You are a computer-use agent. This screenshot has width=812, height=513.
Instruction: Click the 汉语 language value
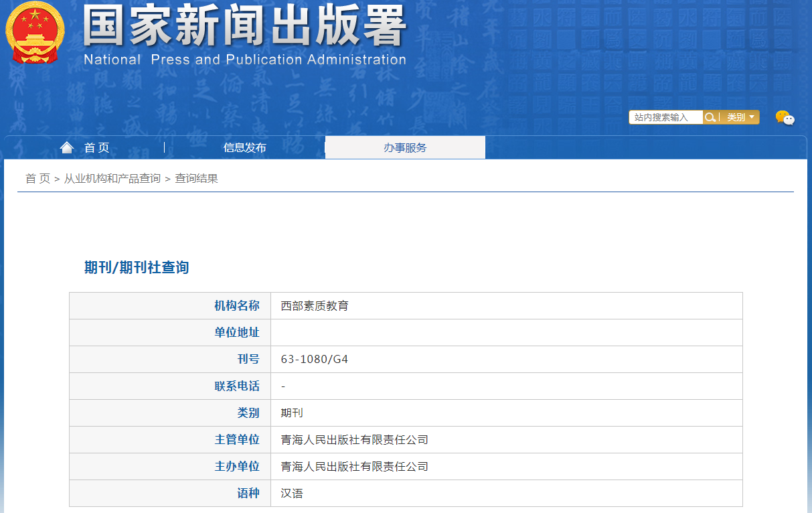coord(292,494)
